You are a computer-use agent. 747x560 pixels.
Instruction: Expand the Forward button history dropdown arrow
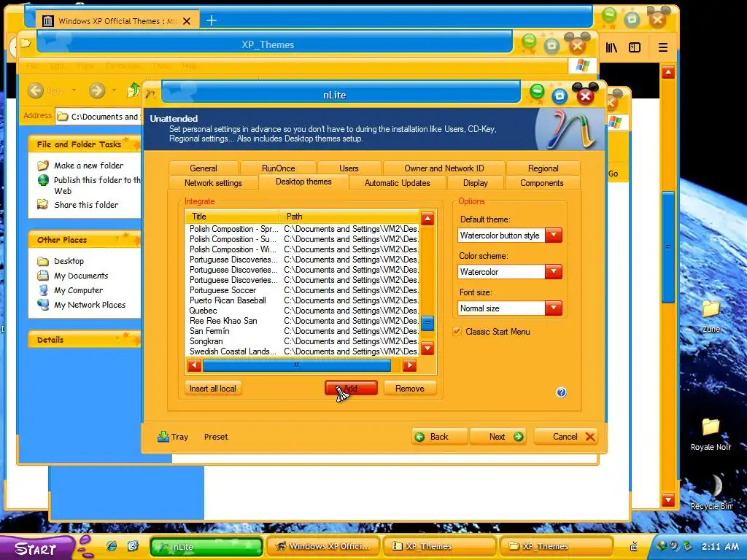(x=114, y=90)
